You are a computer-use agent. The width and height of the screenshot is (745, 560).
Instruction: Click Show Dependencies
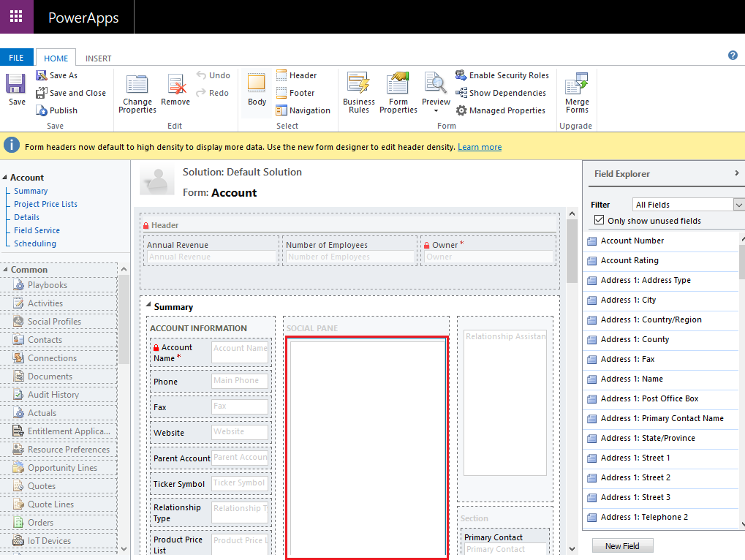click(501, 93)
